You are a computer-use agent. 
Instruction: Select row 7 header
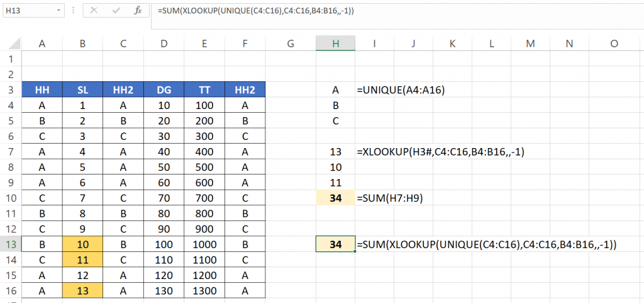pos(11,152)
